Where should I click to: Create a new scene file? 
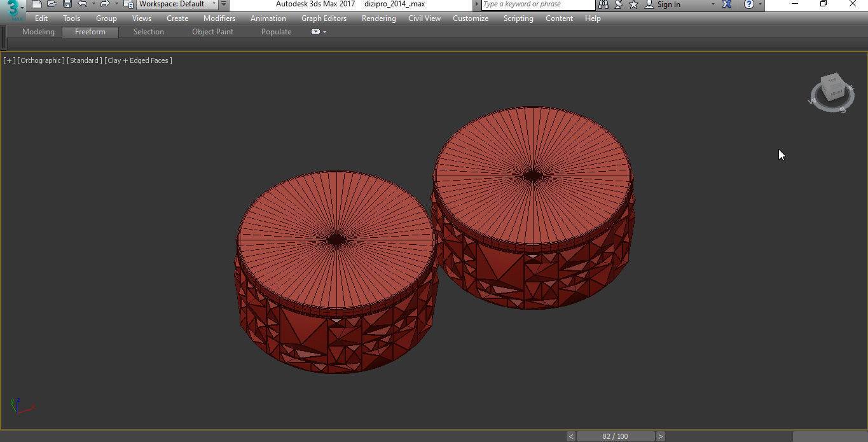[x=37, y=4]
